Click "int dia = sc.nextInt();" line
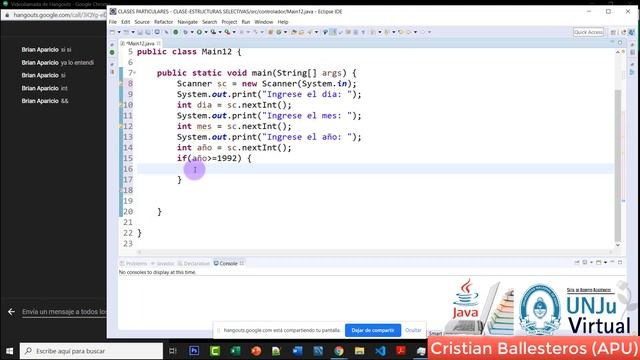640x360 pixels. pyautogui.click(x=234, y=105)
